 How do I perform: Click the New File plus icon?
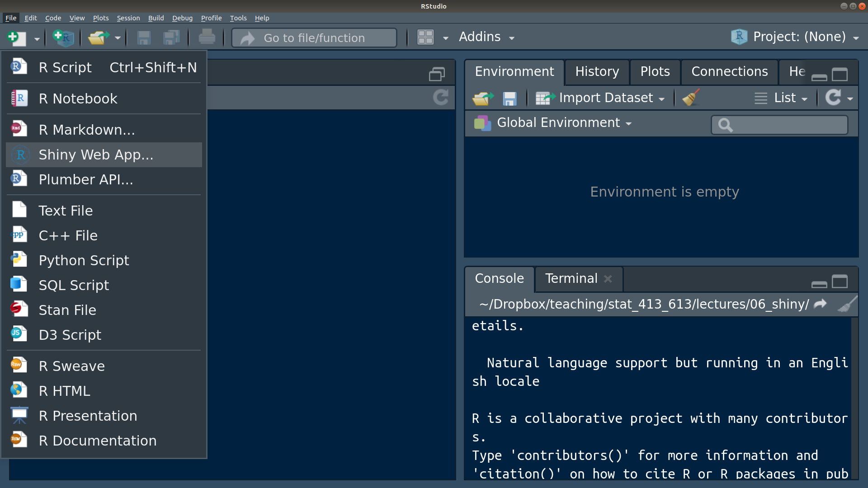(x=17, y=38)
